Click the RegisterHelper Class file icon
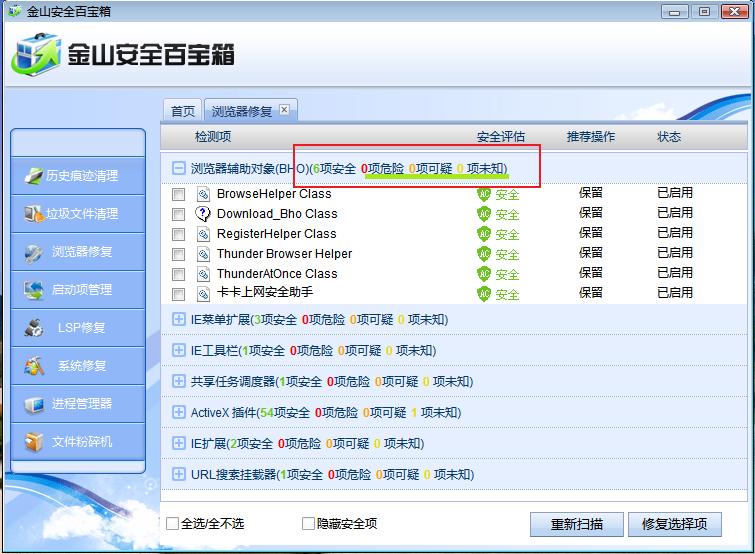This screenshot has width=755, height=554. pos(203,234)
